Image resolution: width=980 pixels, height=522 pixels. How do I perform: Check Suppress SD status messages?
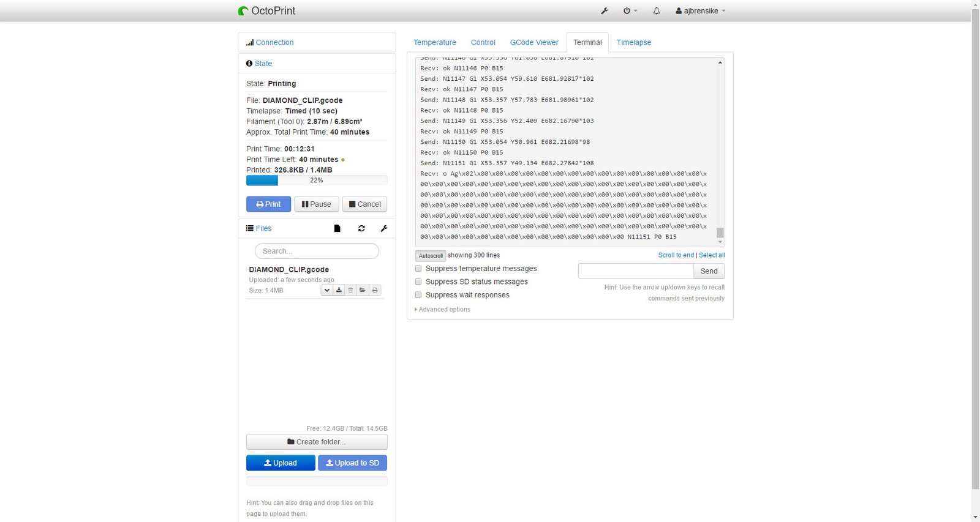pos(418,282)
